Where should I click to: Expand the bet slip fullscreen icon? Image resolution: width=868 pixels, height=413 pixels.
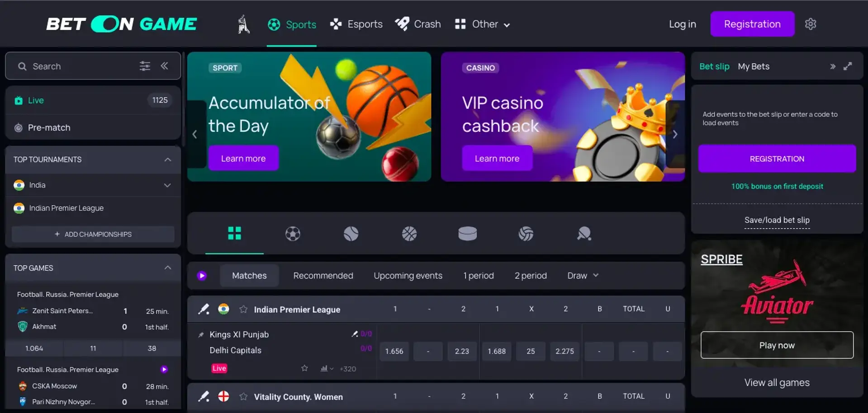(848, 66)
